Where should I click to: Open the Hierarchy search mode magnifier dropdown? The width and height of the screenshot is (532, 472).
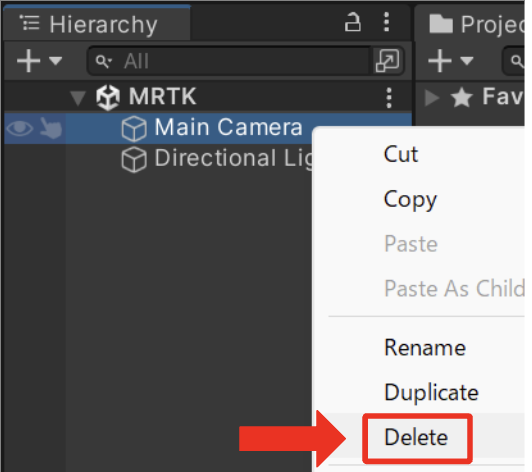click(103, 61)
